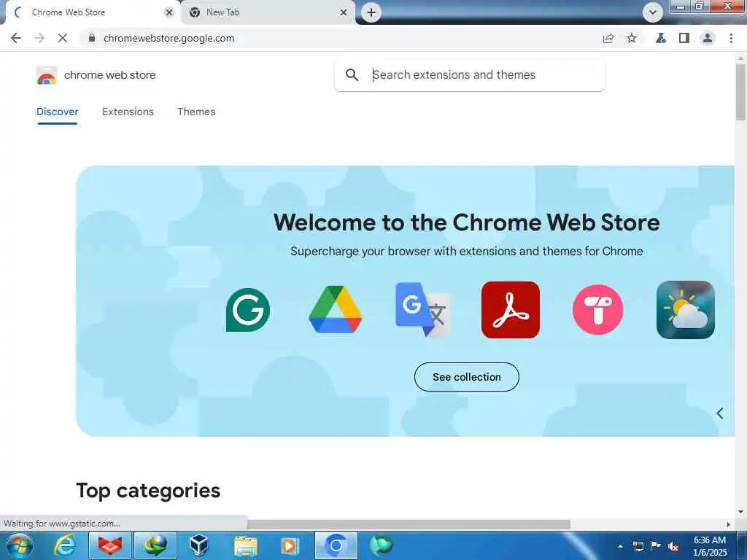The height and width of the screenshot is (560, 747).
Task: Click the horizontal scrollbar thumb
Action: 409,524
